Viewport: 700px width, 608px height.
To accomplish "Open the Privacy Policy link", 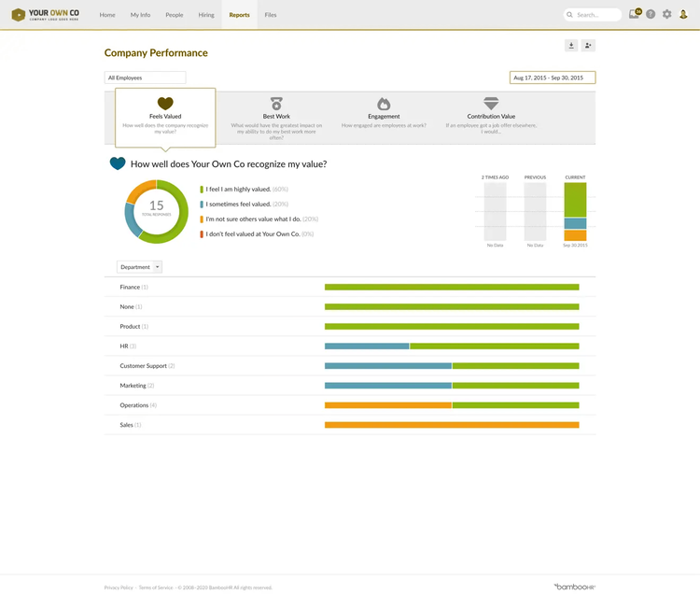I will [x=119, y=587].
